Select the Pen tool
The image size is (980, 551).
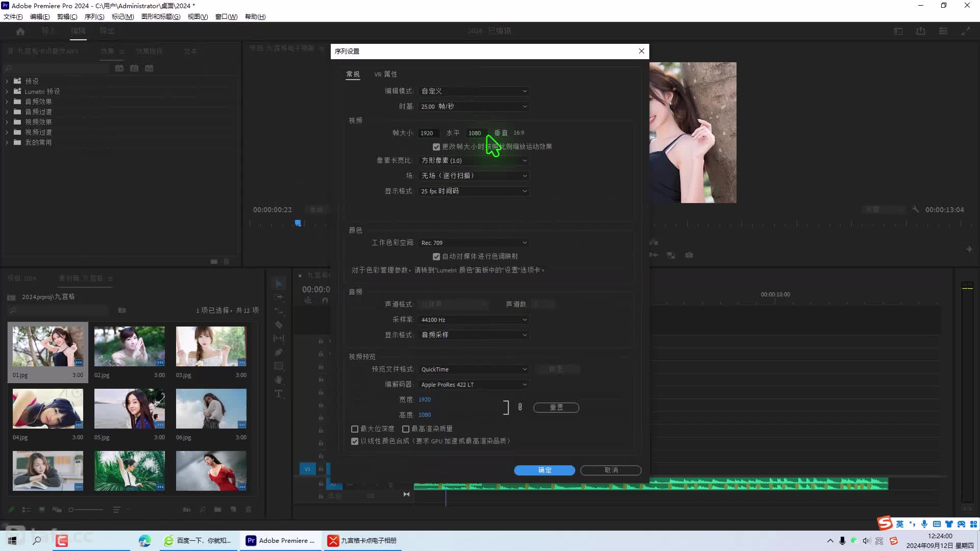point(279,352)
